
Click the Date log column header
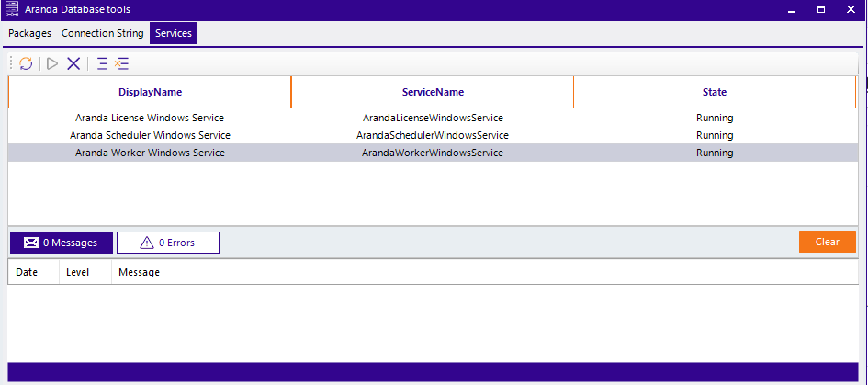[34, 273]
